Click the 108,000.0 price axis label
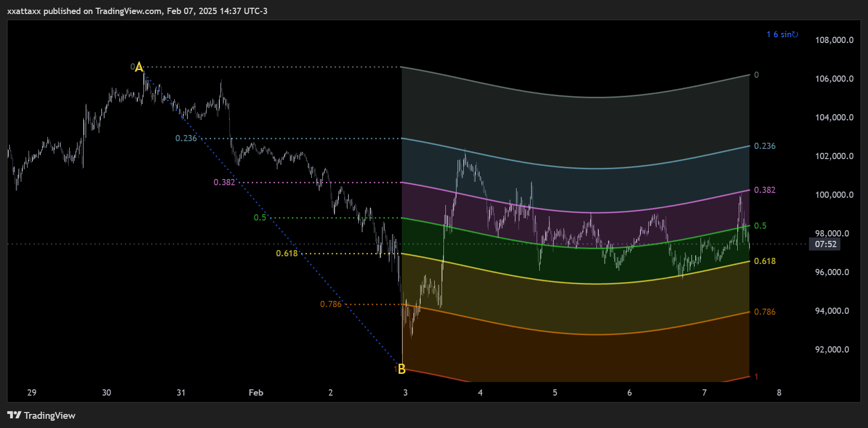868x428 pixels. (834, 40)
